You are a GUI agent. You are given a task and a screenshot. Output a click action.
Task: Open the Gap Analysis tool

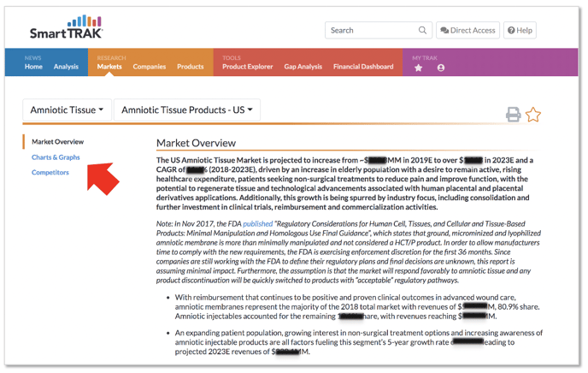coord(303,67)
